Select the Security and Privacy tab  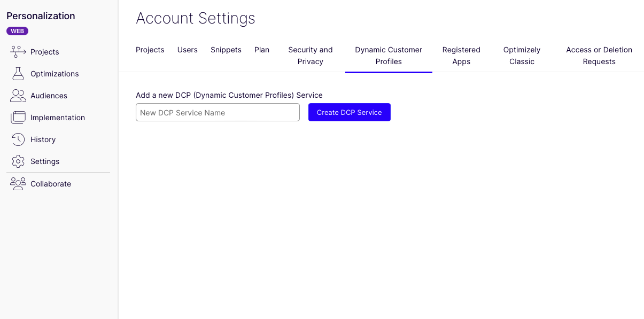click(311, 56)
